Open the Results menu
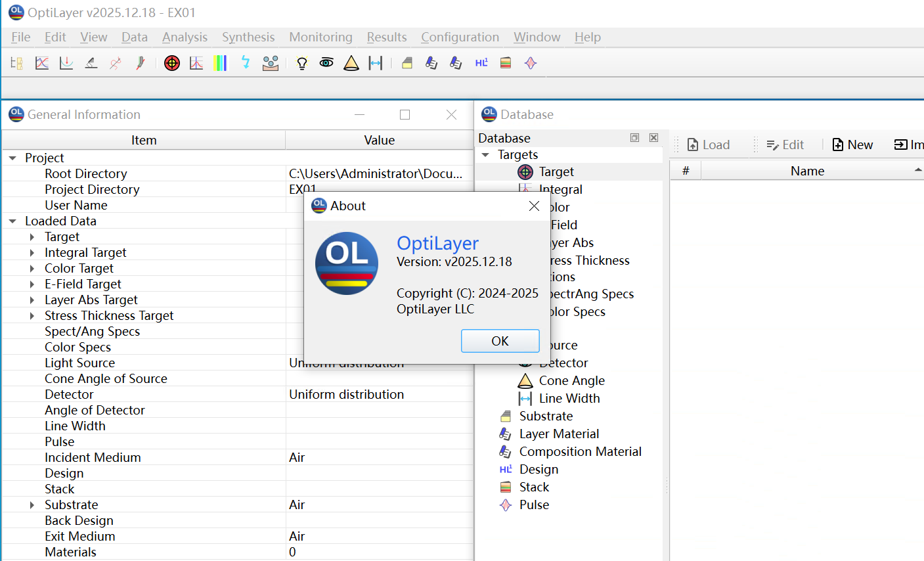 (x=387, y=37)
